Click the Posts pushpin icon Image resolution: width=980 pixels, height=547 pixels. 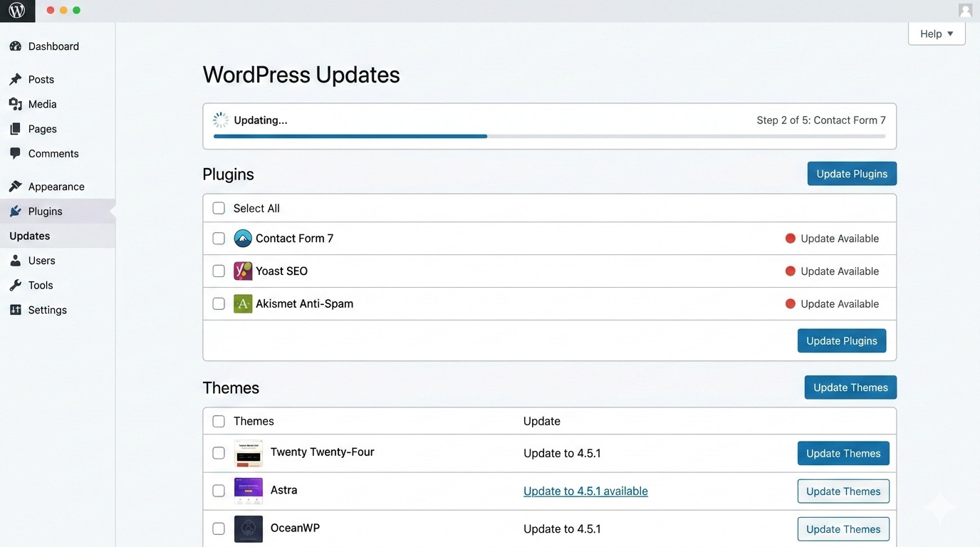point(16,79)
